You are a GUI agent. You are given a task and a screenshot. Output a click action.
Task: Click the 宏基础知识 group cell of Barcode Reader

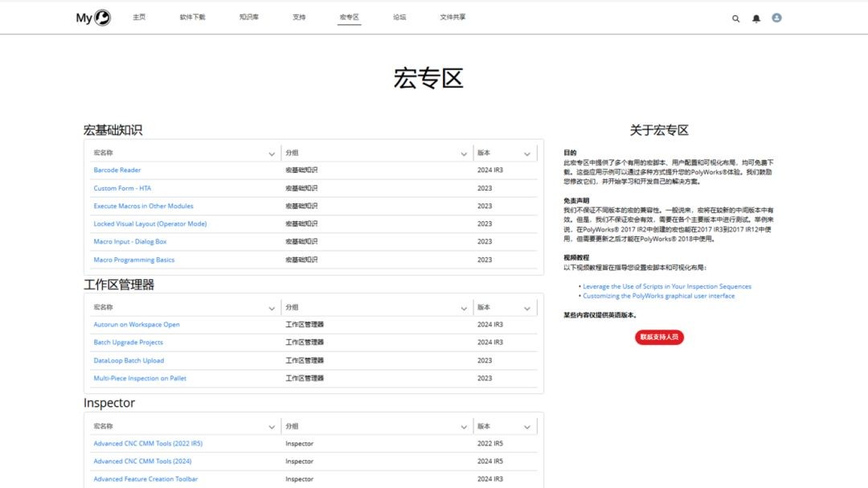click(301, 170)
